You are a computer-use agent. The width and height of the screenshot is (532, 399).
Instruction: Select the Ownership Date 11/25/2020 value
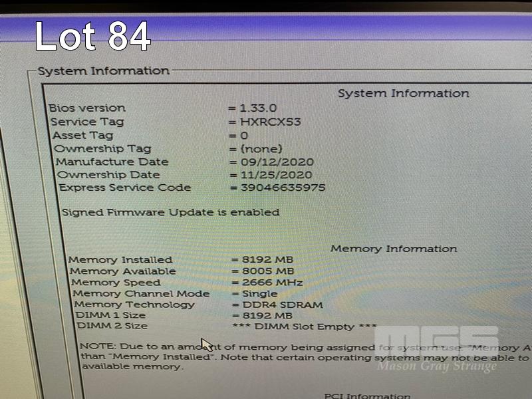click(x=277, y=175)
